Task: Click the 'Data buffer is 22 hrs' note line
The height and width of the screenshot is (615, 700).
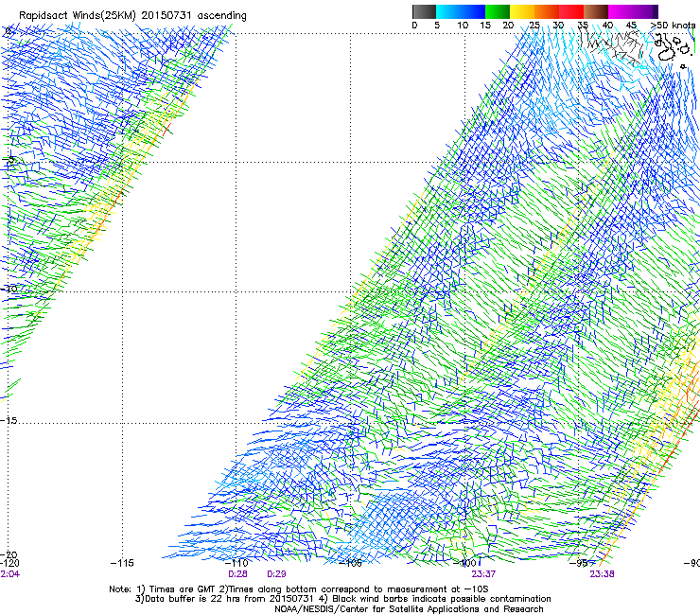Action: click(342, 599)
